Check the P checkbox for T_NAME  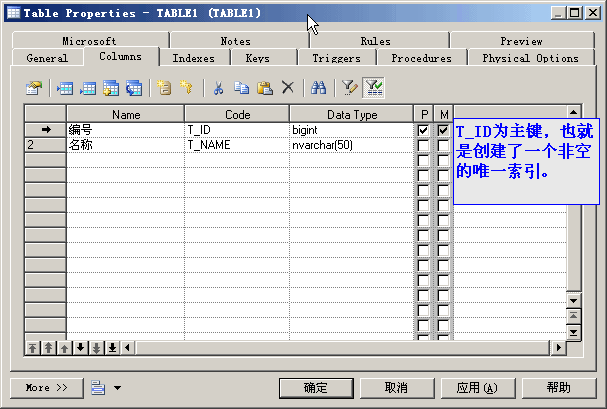424,145
